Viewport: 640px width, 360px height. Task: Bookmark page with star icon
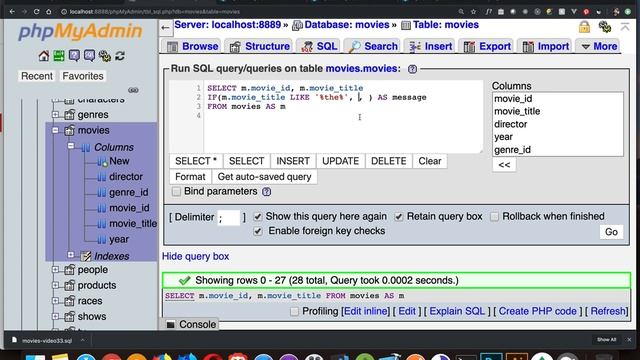[x=473, y=11]
